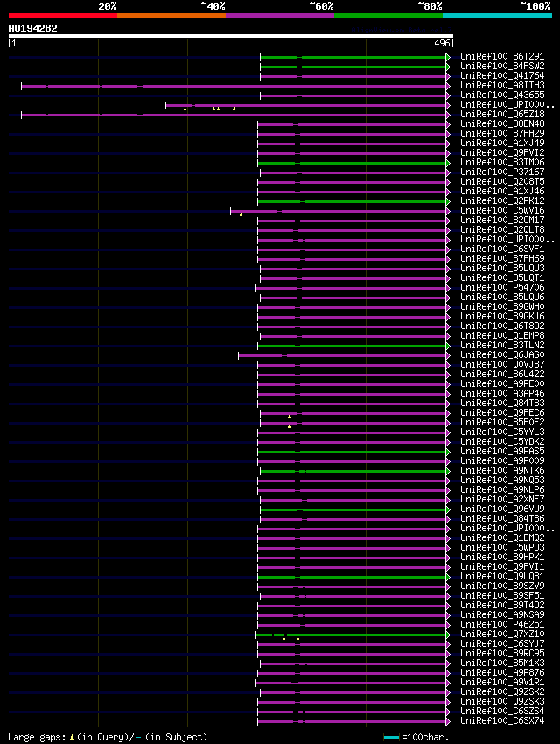Click the UniRef100_Q6T8D2 label
This screenshot has width=560, height=744.
[502, 326]
